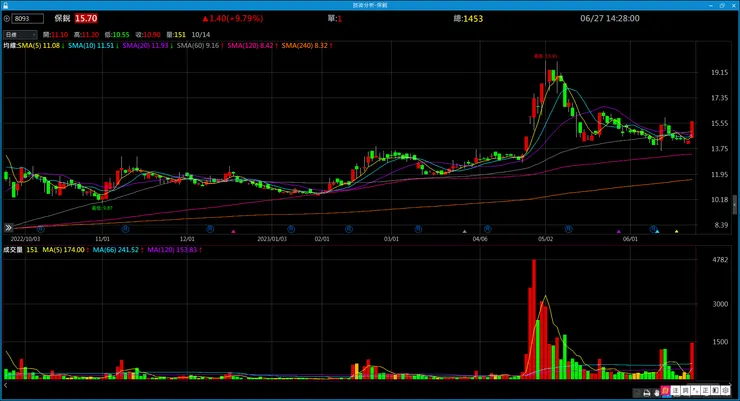Click the stock name 保銳
The height and width of the screenshot is (401, 740).
(x=62, y=18)
